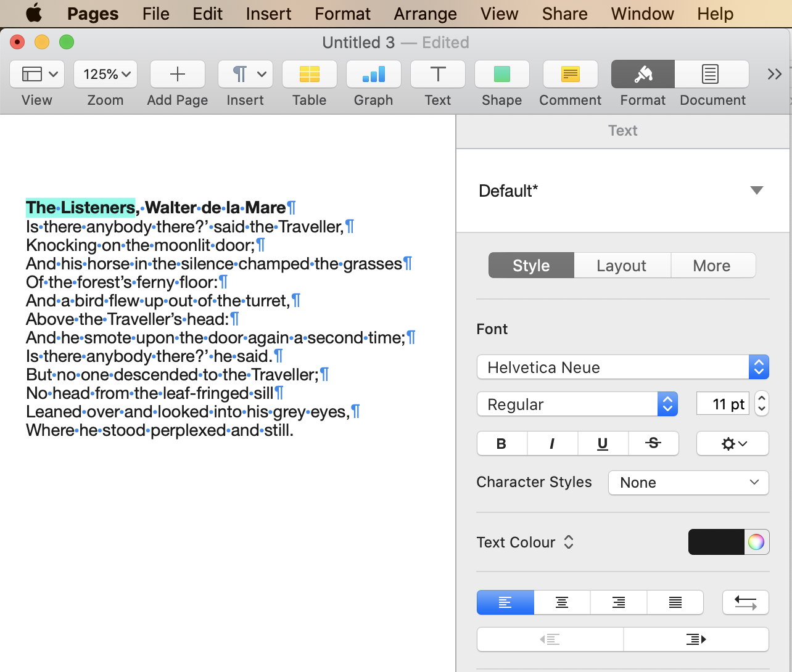Open the text gear advanced options
The height and width of the screenshot is (672, 792).
tap(733, 443)
